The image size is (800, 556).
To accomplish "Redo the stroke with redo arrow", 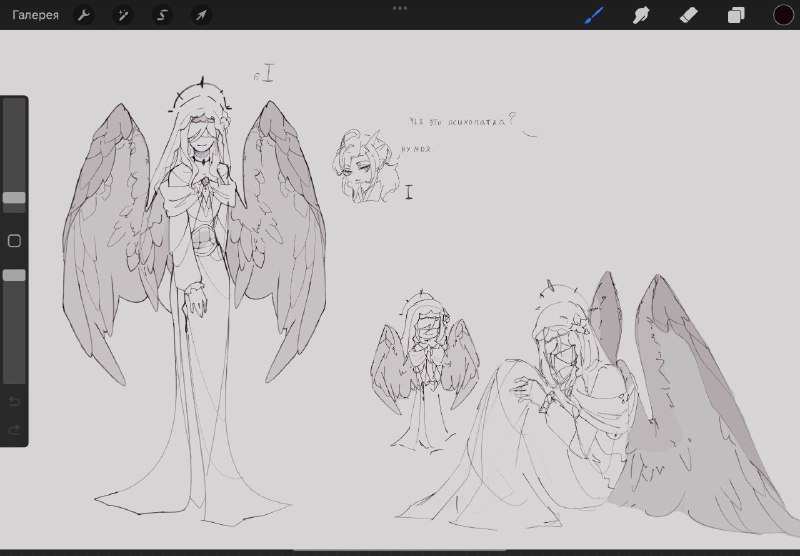I will coord(14,430).
